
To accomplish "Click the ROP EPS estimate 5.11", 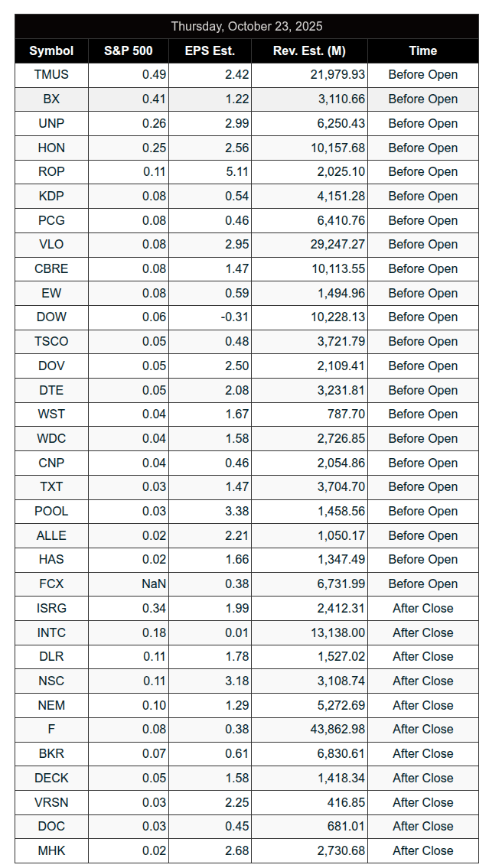I will coord(235,171).
